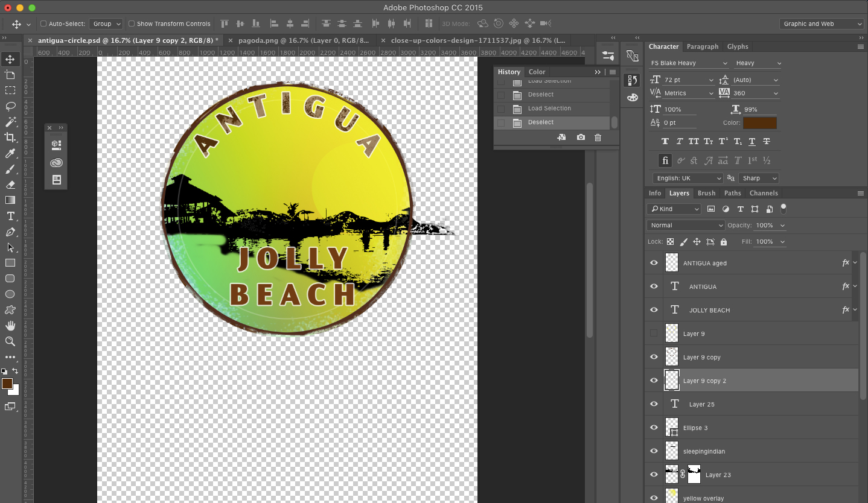Hide the Ellipse 3 layer
The width and height of the screenshot is (868, 503).
(x=654, y=428)
